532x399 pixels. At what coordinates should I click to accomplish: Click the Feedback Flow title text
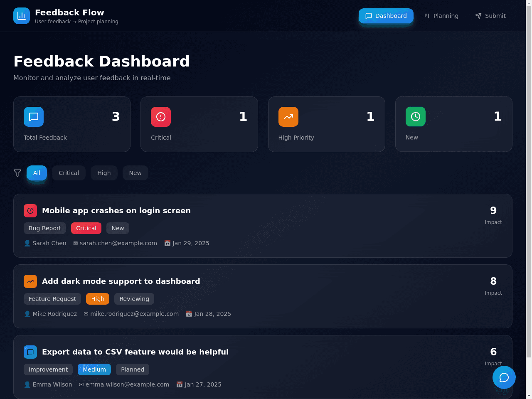69,12
